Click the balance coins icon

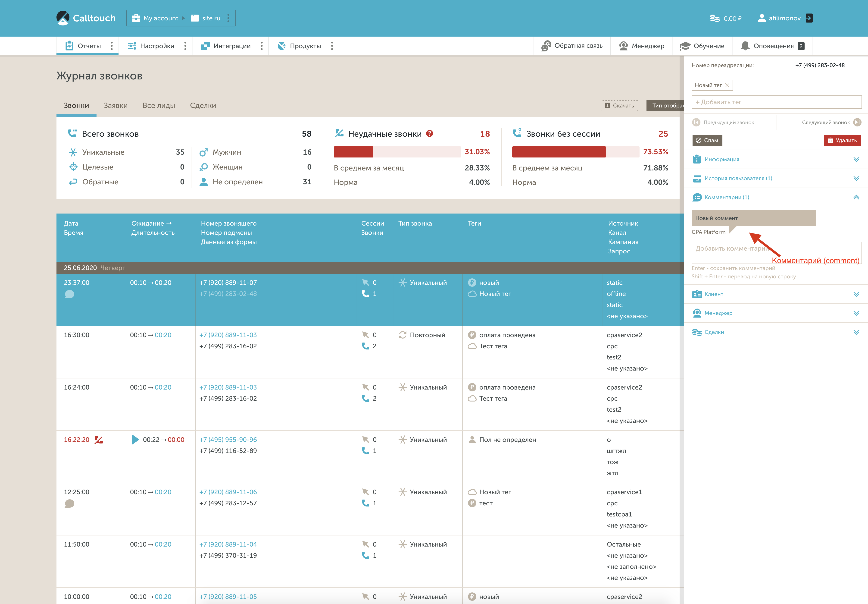coord(714,18)
